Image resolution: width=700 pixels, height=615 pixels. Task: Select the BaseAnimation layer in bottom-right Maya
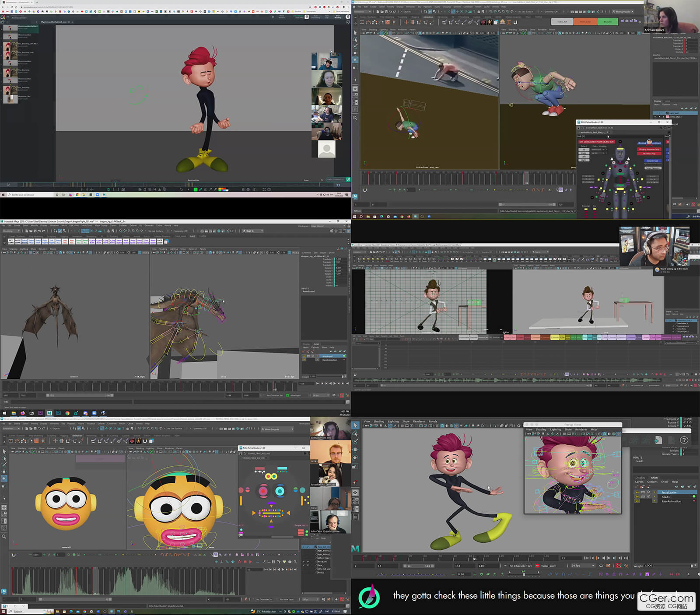point(671,501)
